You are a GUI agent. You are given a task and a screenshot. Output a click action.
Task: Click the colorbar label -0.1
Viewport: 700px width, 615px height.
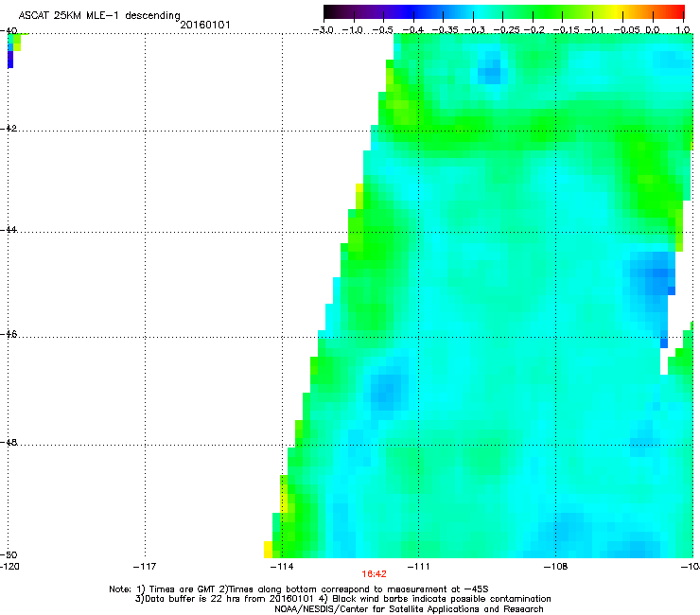tap(594, 30)
